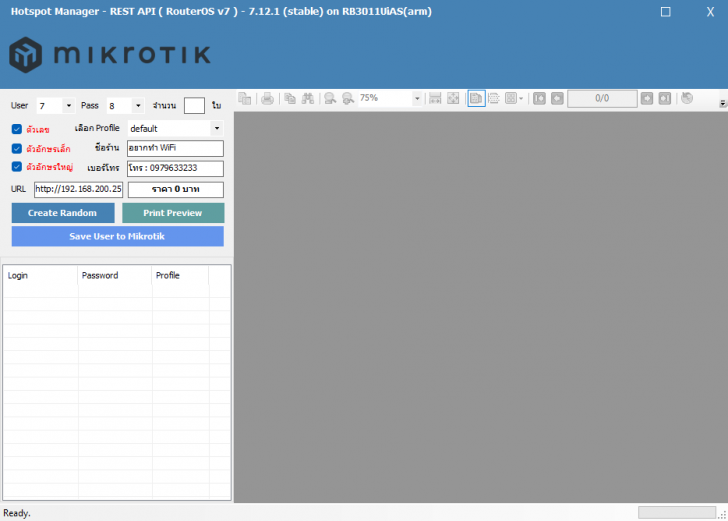The height and width of the screenshot is (521, 728).
Task: Maximize the Hotspot Manager window
Action: coord(665,12)
